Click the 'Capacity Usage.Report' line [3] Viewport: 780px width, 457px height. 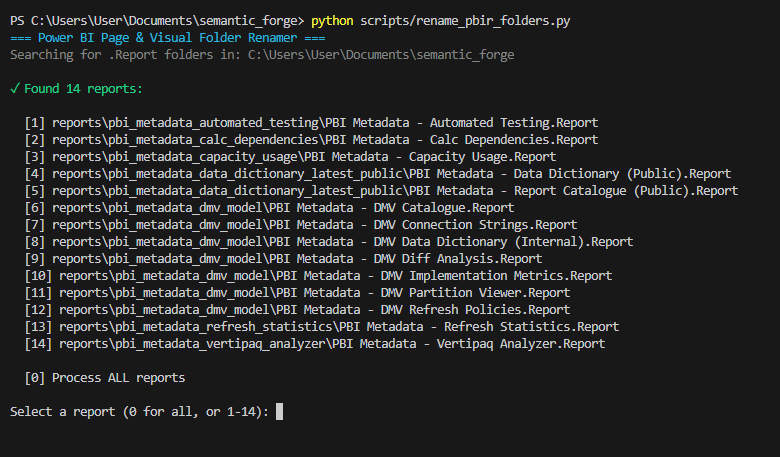290,157
